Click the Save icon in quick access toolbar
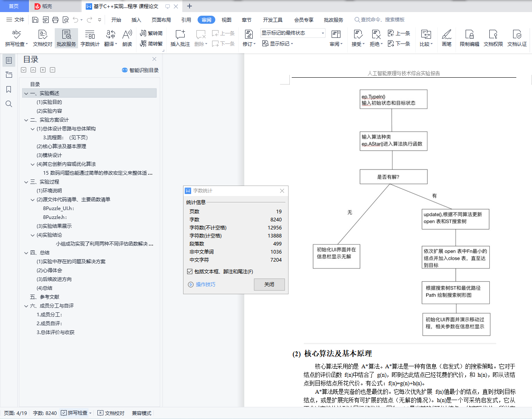The image size is (532, 419). click(x=35, y=20)
